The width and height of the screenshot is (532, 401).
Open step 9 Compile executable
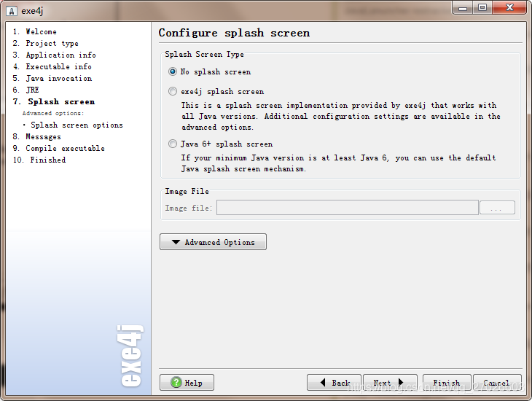click(59, 149)
